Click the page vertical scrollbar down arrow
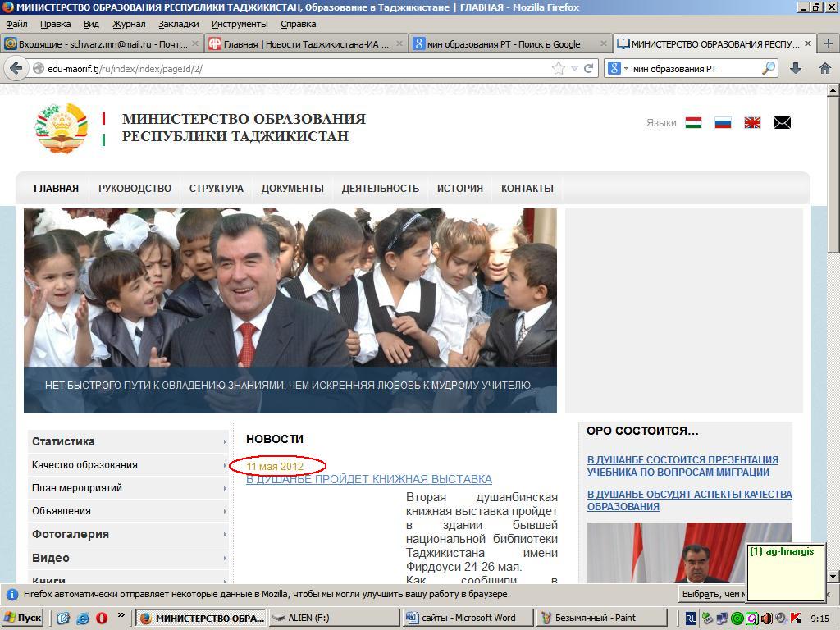Screen dimensions: 840x630 coord(833,577)
